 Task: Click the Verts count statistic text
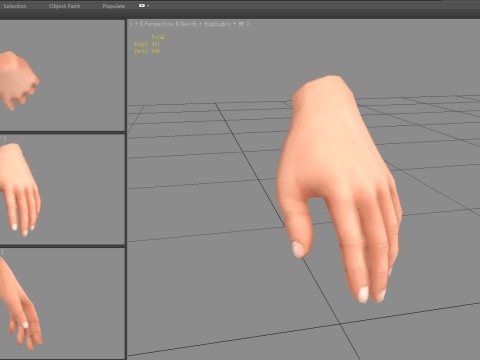(147, 51)
